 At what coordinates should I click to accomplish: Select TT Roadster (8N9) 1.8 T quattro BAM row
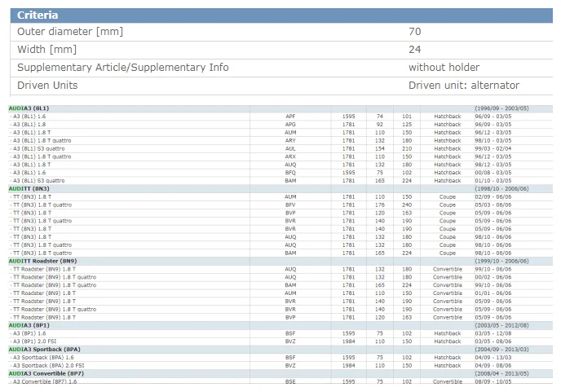280,285
